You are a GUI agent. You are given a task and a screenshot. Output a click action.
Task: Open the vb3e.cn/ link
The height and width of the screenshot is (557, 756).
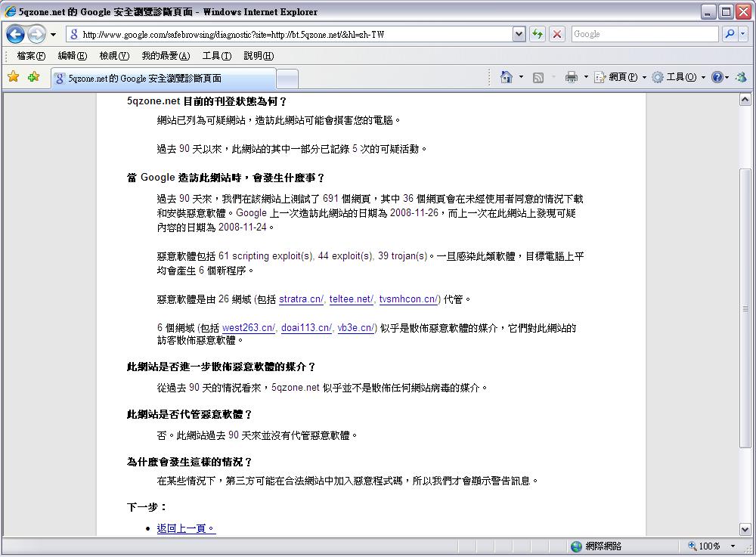[356, 328]
